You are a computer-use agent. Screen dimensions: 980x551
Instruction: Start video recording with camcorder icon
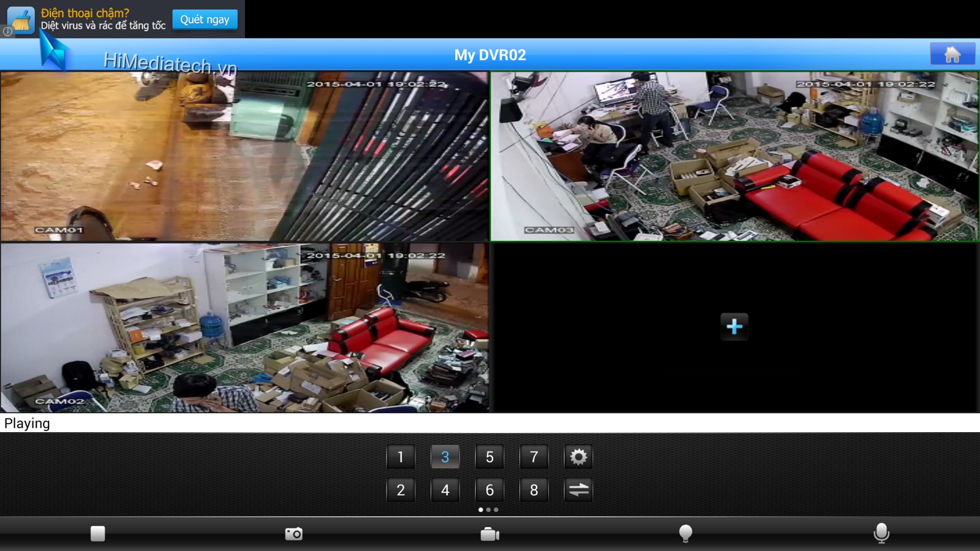pyautogui.click(x=489, y=534)
